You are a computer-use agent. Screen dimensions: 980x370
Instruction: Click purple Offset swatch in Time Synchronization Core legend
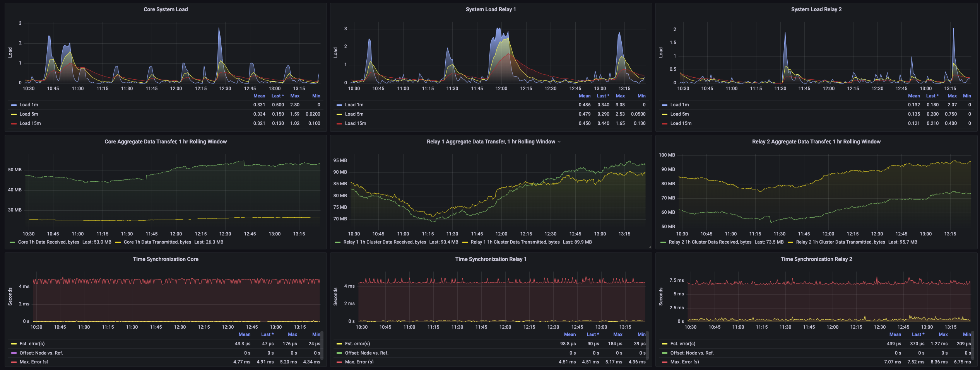(14, 353)
